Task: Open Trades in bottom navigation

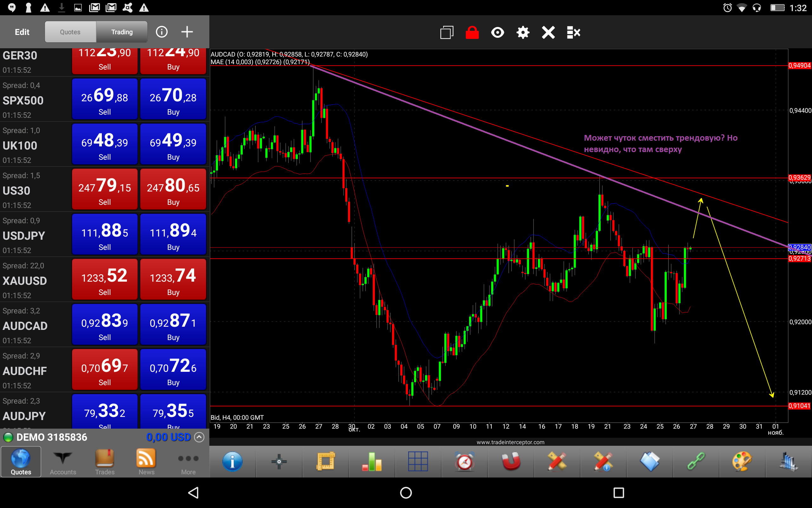Action: point(105,462)
